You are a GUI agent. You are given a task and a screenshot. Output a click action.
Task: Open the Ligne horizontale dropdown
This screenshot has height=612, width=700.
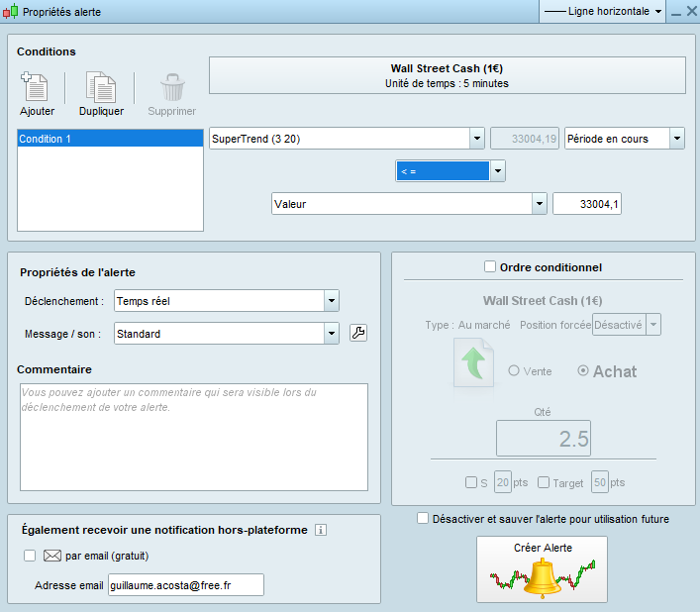(603, 12)
